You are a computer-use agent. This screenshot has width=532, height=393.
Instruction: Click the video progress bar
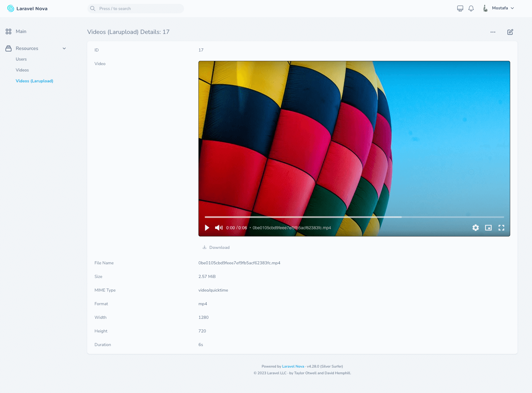coord(354,217)
